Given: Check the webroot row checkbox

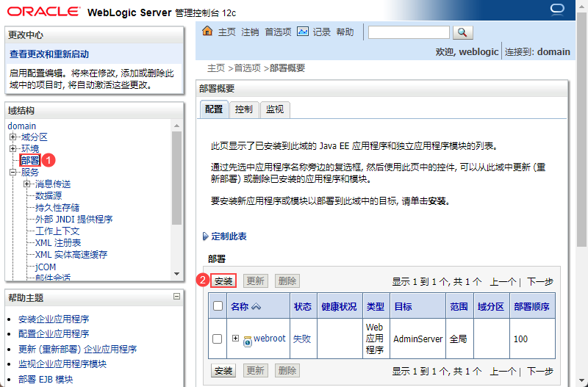Looking at the screenshot, I should 217,339.
